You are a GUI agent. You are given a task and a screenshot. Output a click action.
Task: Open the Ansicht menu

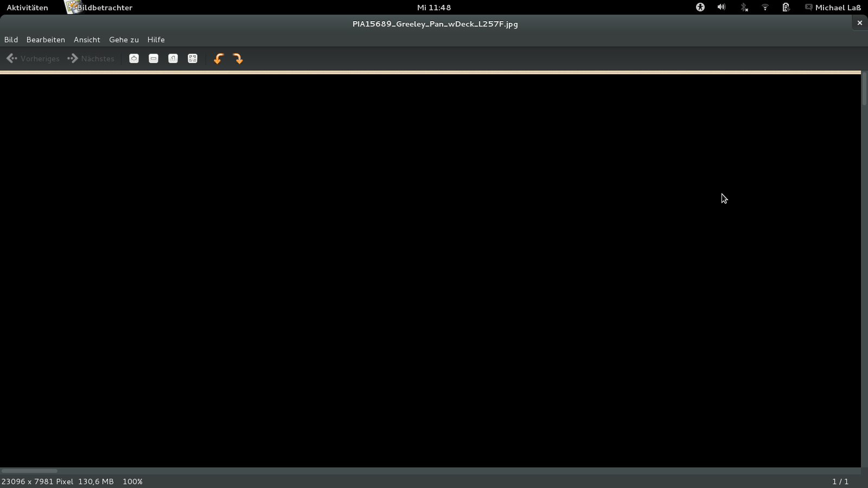point(87,40)
